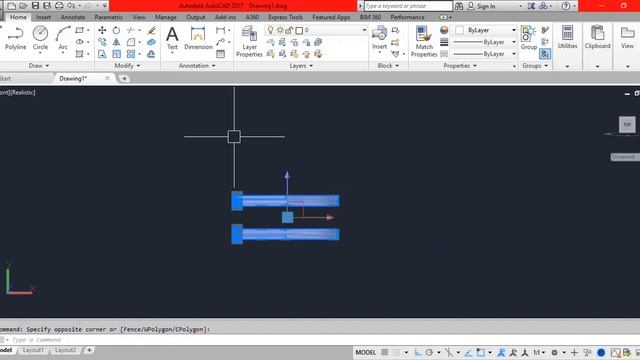Switch to Layout1 tab
The height and width of the screenshot is (360, 640).
click(x=33, y=350)
